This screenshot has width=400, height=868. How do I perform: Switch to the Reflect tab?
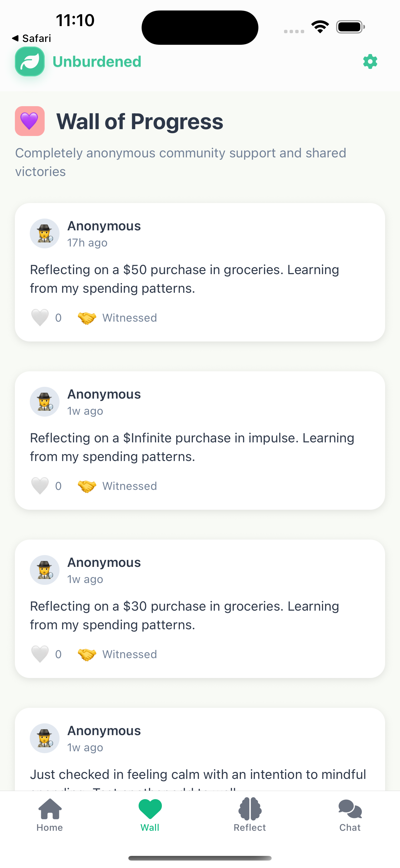250,816
